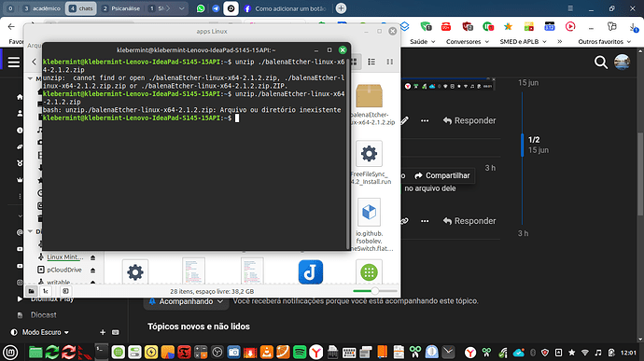Open the Diocast sidebar link
The height and width of the screenshot is (361, 644).
pos(43,315)
